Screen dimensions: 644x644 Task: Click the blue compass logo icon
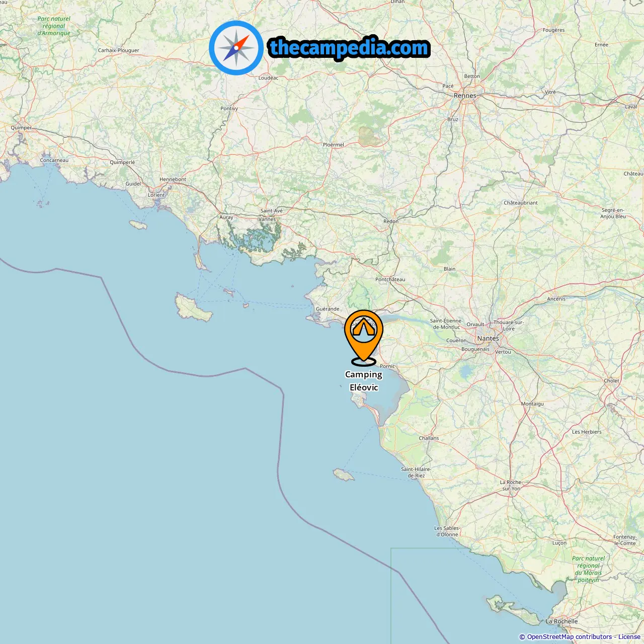(236, 48)
